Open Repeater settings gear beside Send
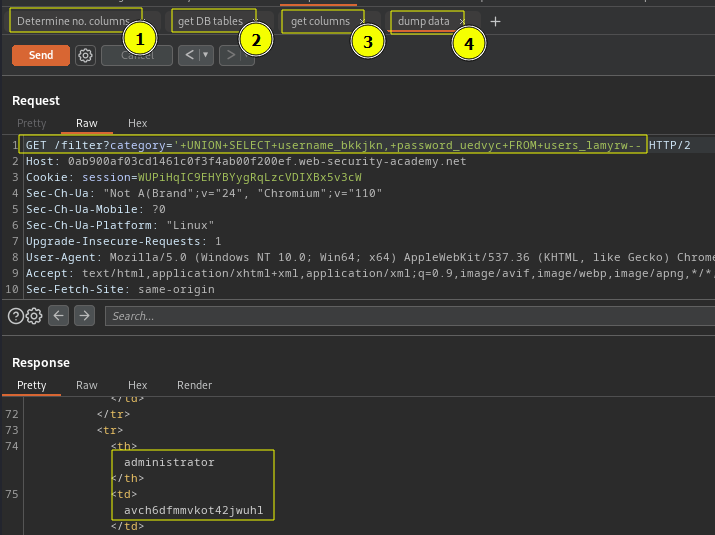The image size is (715, 535). pos(85,55)
